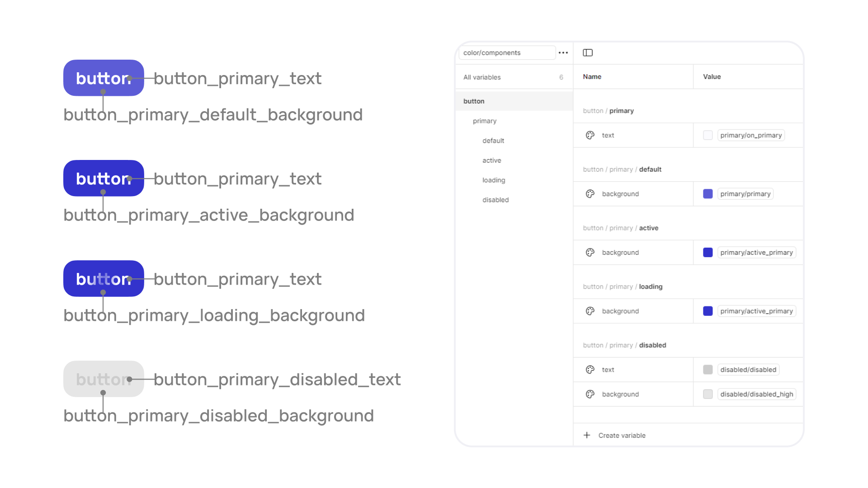Click palette icon in default background row
Screen dimensions: 868x488
[x=590, y=194]
